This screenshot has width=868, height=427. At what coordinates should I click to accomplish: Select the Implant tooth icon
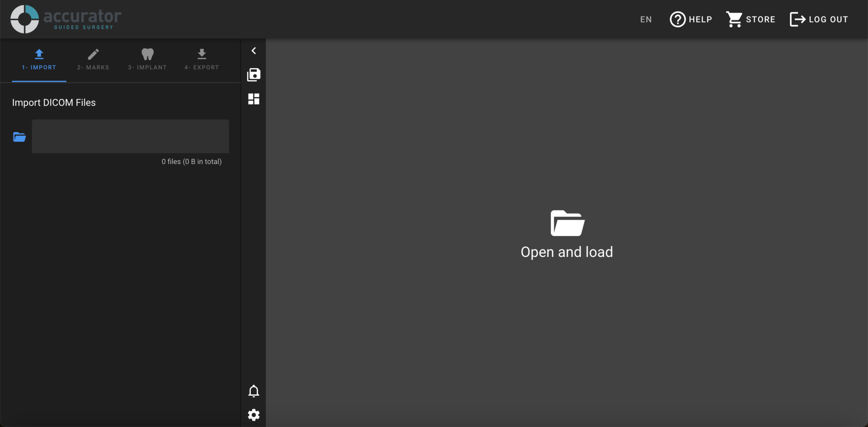click(147, 53)
